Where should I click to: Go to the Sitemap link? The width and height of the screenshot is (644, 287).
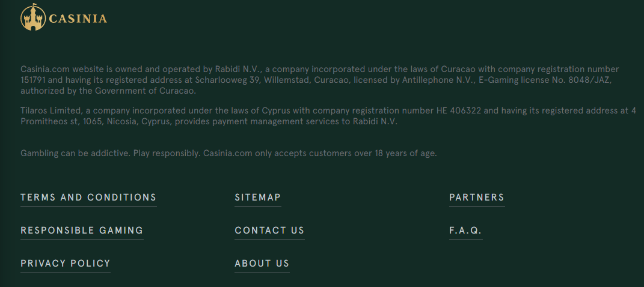(257, 197)
